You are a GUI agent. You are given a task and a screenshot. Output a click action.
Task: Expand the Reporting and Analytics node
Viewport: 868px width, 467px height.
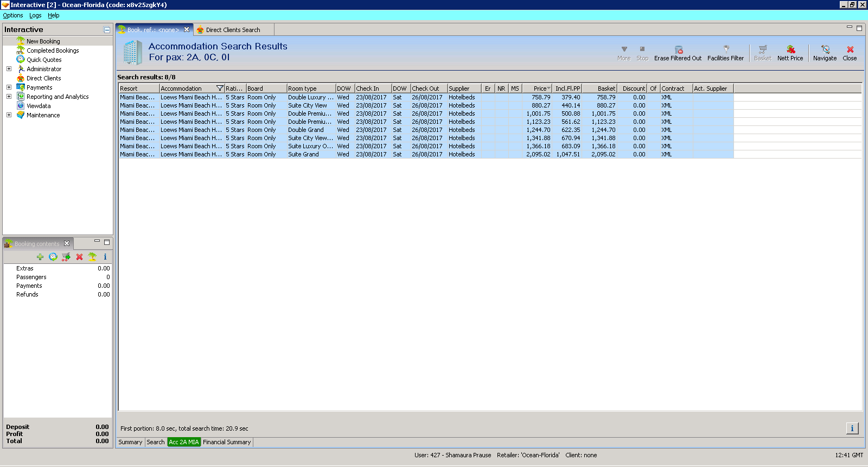[9, 97]
